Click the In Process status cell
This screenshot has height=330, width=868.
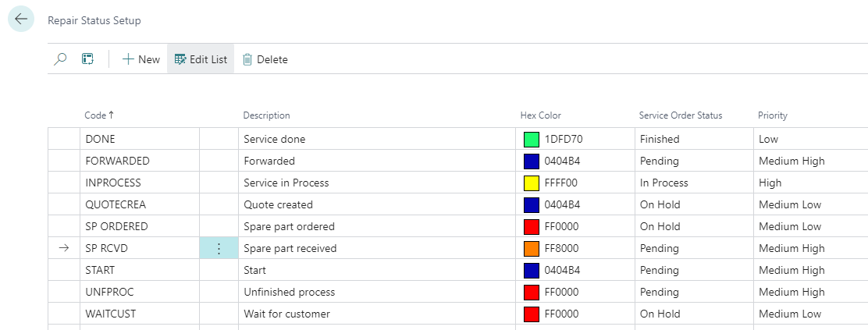click(x=663, y=183)
